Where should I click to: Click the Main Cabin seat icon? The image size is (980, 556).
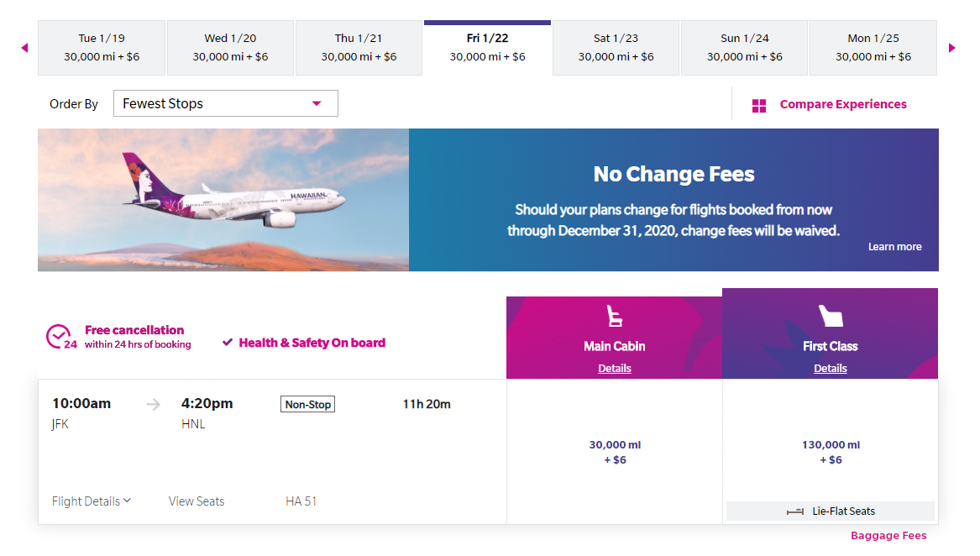click(614, 318)
